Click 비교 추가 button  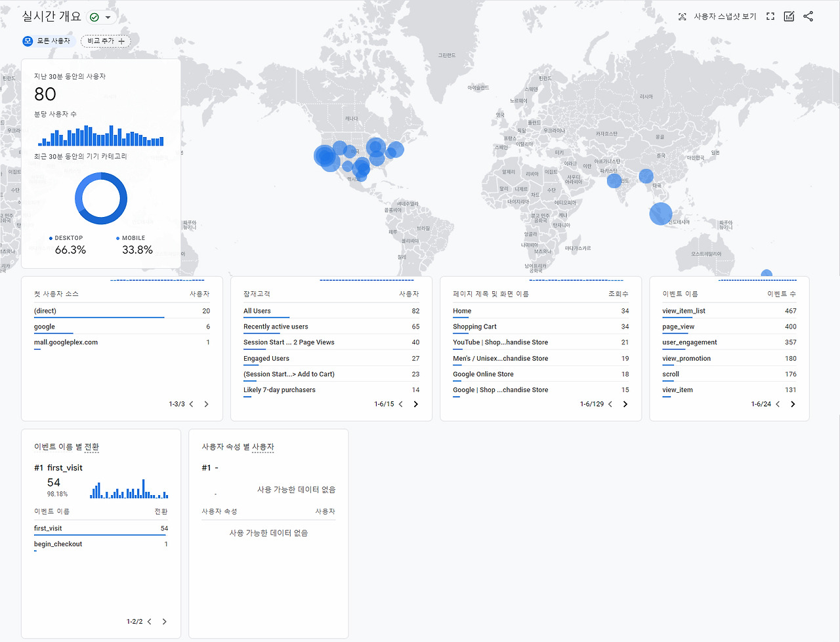pyautogui.click(x=106, y=41)
